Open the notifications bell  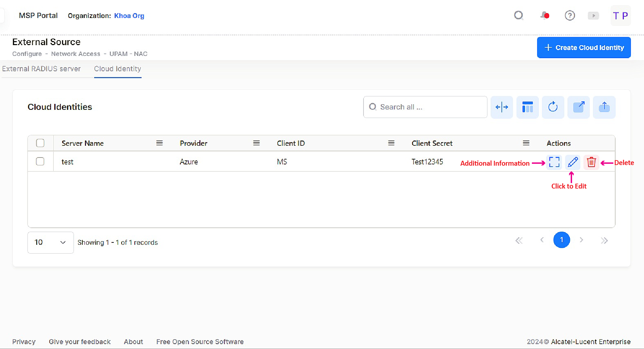[x=545, y=16]
